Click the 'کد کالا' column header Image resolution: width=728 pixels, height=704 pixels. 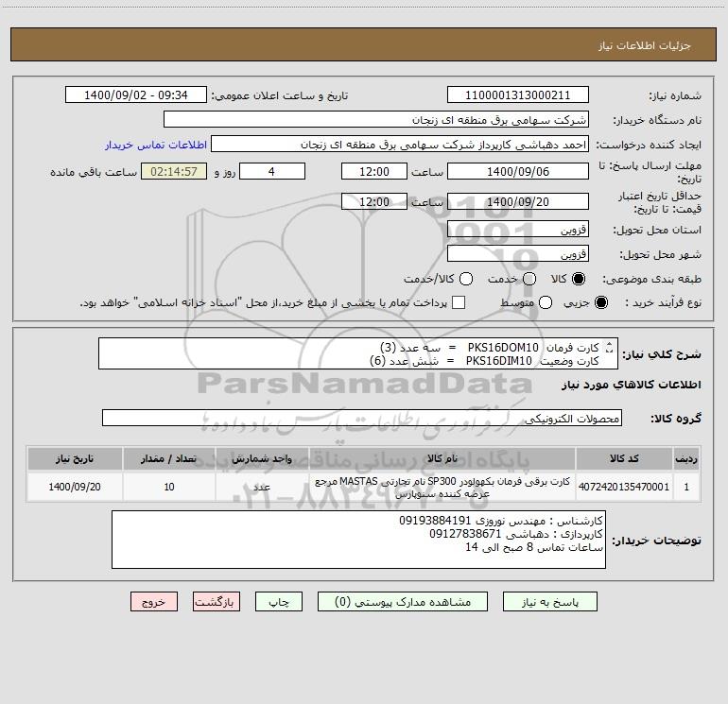tap(624, 458)
